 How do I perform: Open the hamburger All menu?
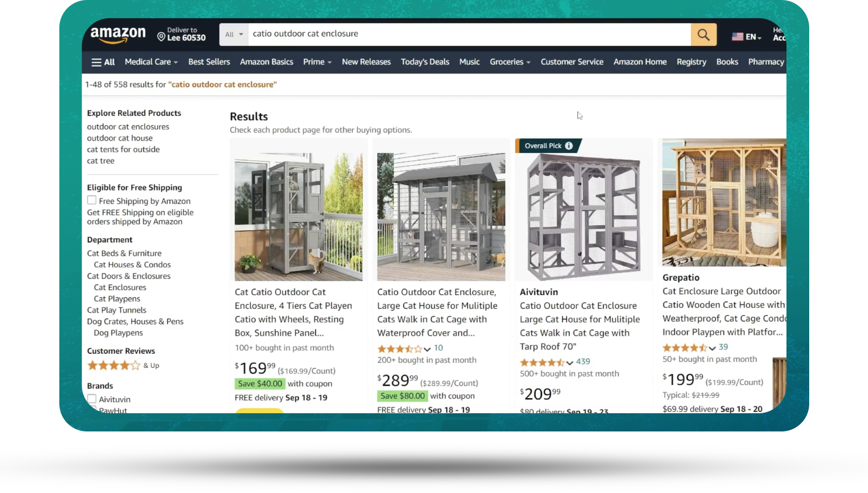pos(103,62)
